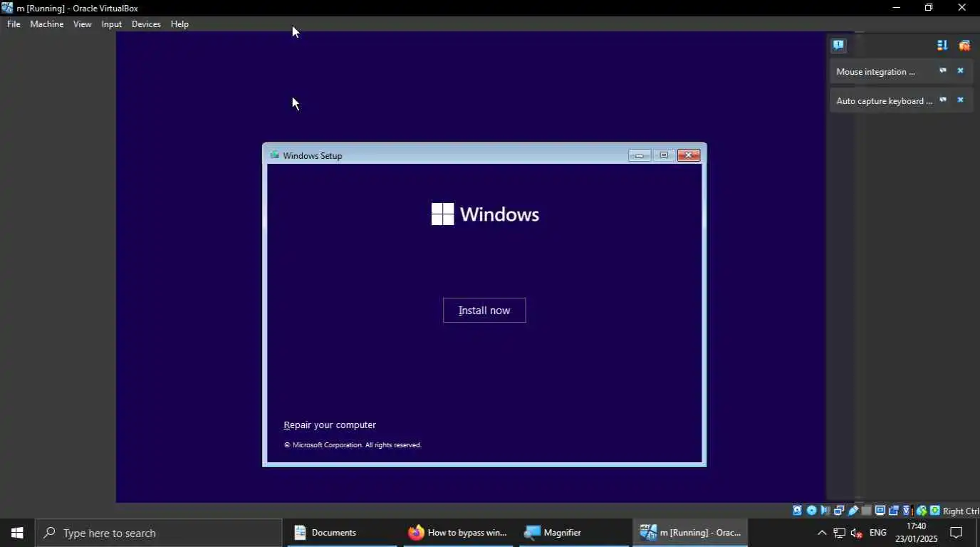This screenshot has height=547, width=980.
Task: Click the mouse integration status bar indicator
Action: [x=921, y=511]
